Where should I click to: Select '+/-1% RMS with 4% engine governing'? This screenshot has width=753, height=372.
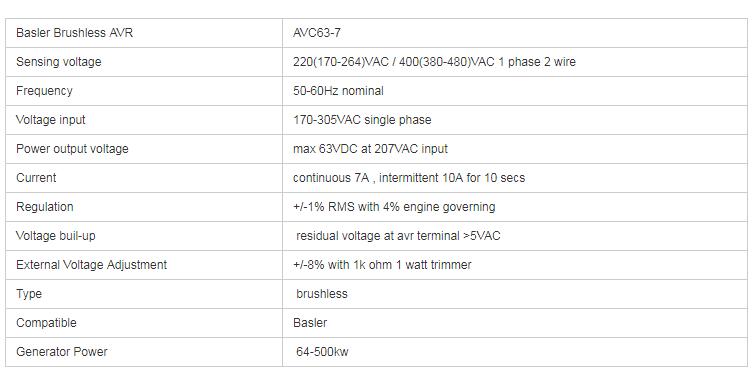click(x=394, y=207)
